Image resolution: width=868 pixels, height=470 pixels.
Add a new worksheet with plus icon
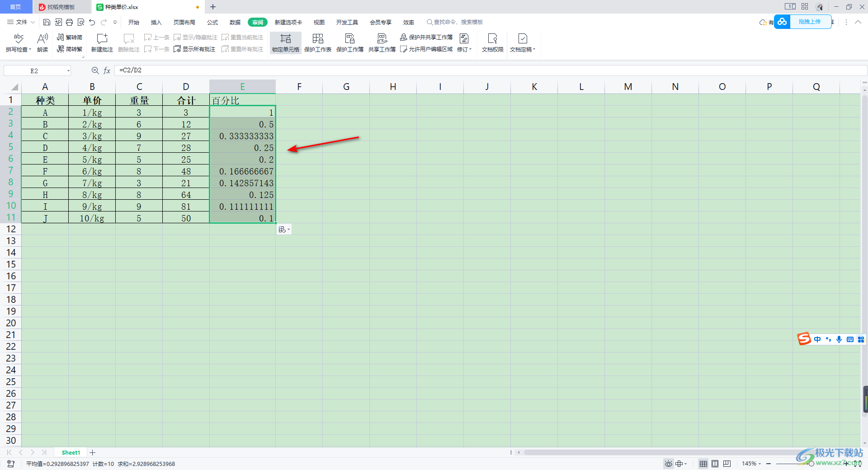pyautogui.click(x=92, y=452)
